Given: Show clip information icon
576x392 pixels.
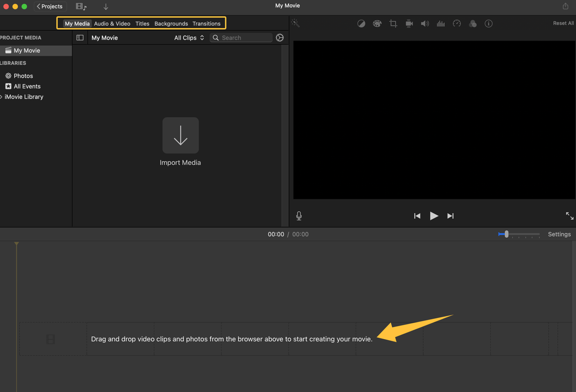Looking at the screenshot, I should 489,24.
